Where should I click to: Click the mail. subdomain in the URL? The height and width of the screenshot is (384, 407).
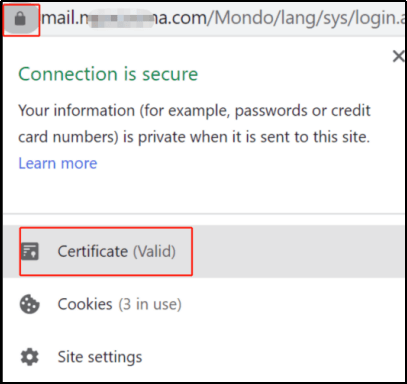tap(61, 18)
